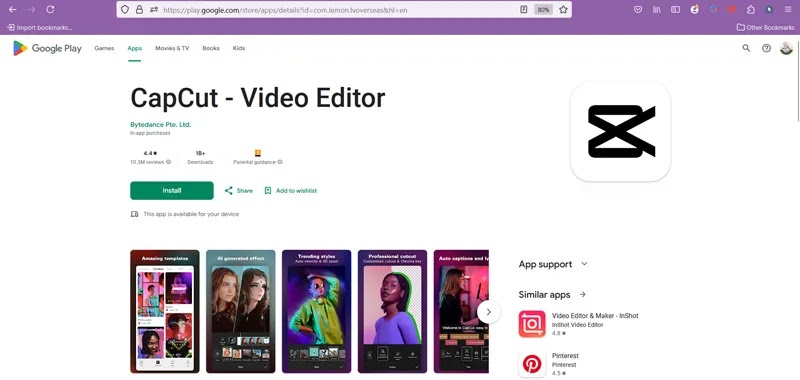
Task: Save page to Pocket icon
Action: pyautogui.click(x=638, y=9)
